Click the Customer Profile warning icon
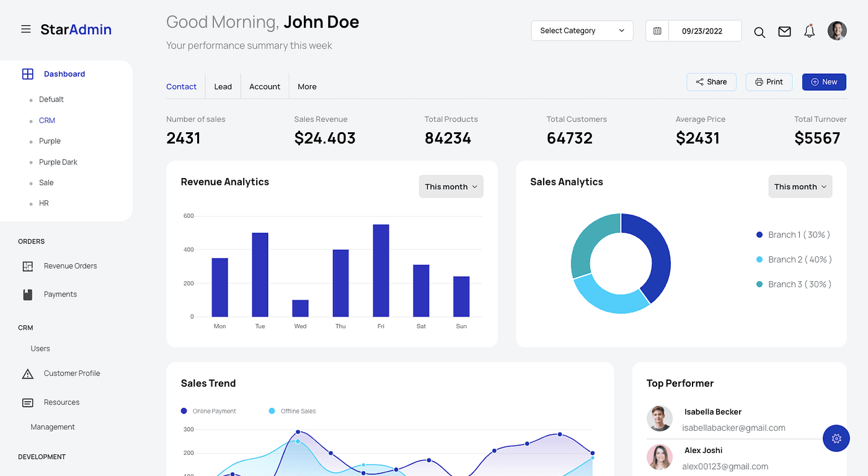The image size is (868, 476). [28, 373]
